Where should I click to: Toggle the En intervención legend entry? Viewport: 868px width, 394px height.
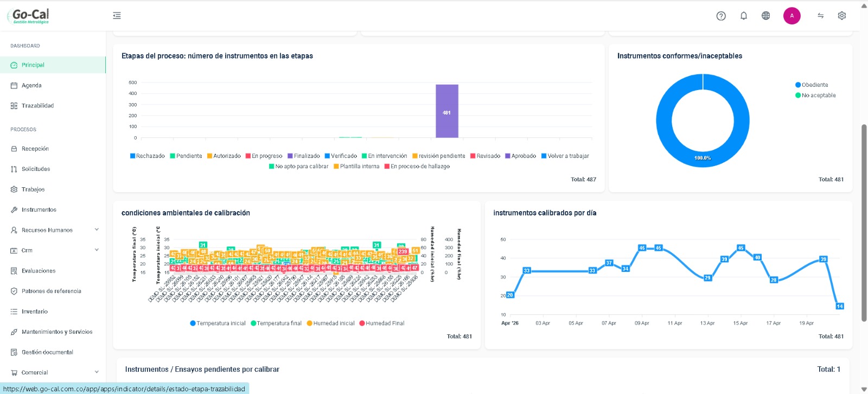384,156
